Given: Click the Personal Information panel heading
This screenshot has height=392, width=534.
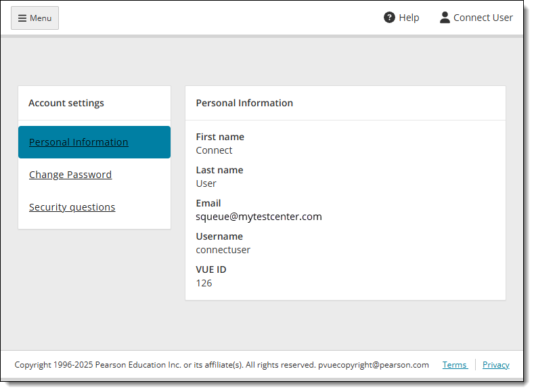Looking at the screenshot, I should click(244, 103).
